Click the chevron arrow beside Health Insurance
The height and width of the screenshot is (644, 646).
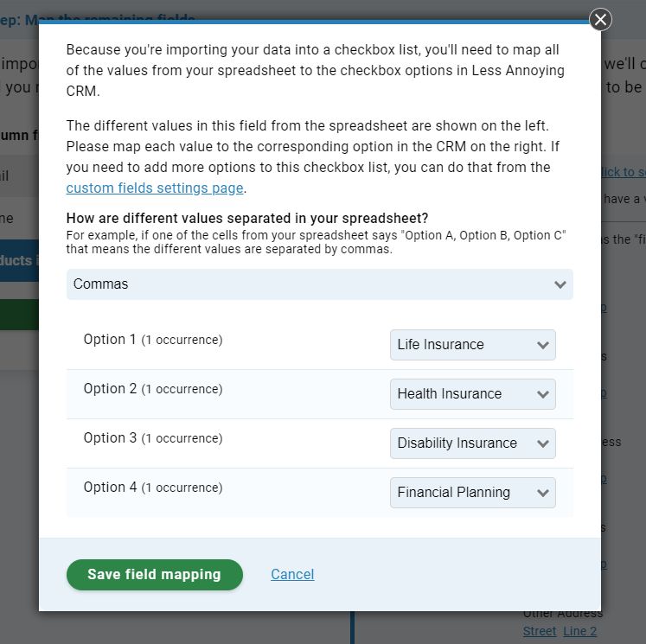[x=543, y=394]
